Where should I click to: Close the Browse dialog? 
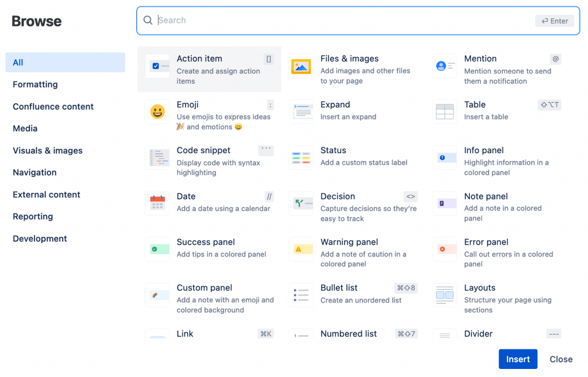pos(561,359)
